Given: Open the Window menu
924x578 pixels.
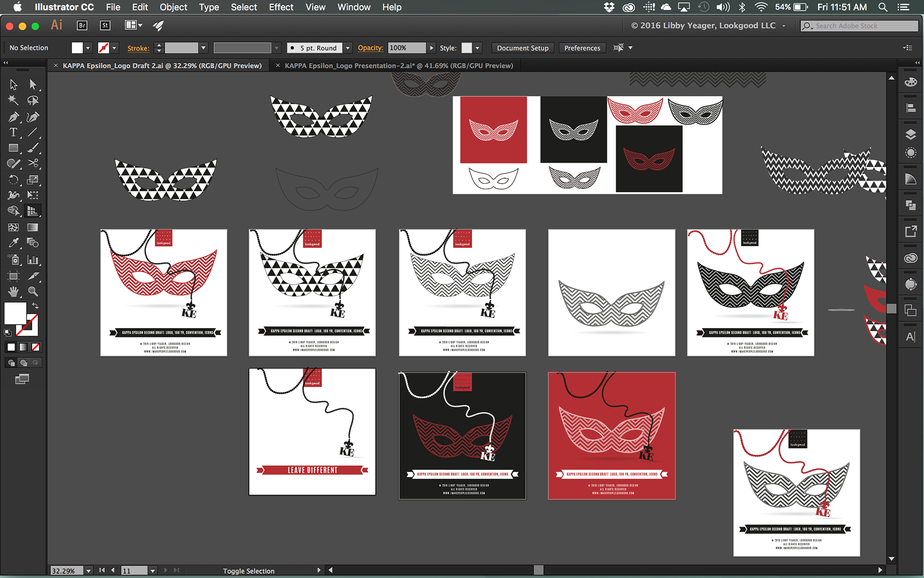Looking at the screenshot, I should (354, 7).
